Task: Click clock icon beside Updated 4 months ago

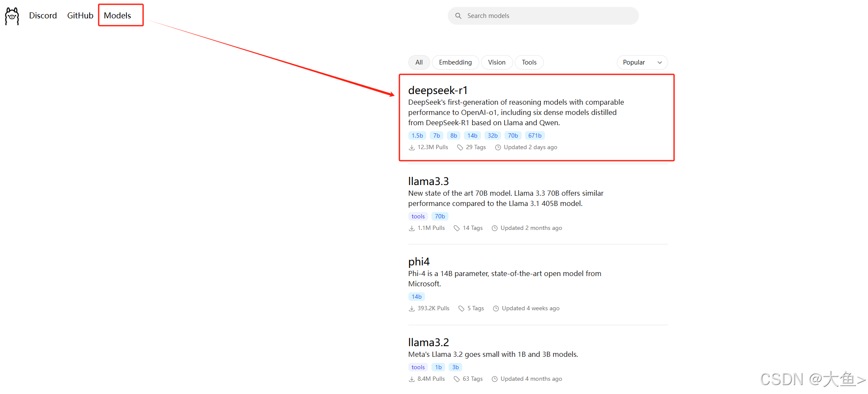Action: coord(495,379)
